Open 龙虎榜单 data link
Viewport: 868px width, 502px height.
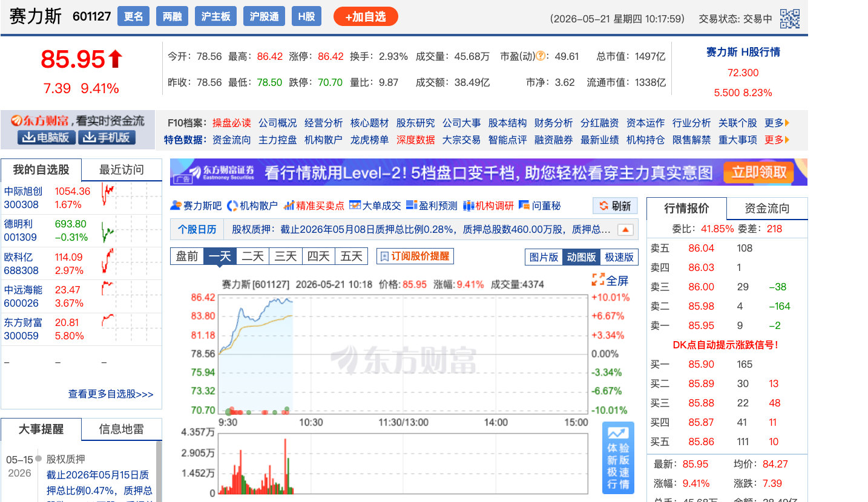click(369, 140)
